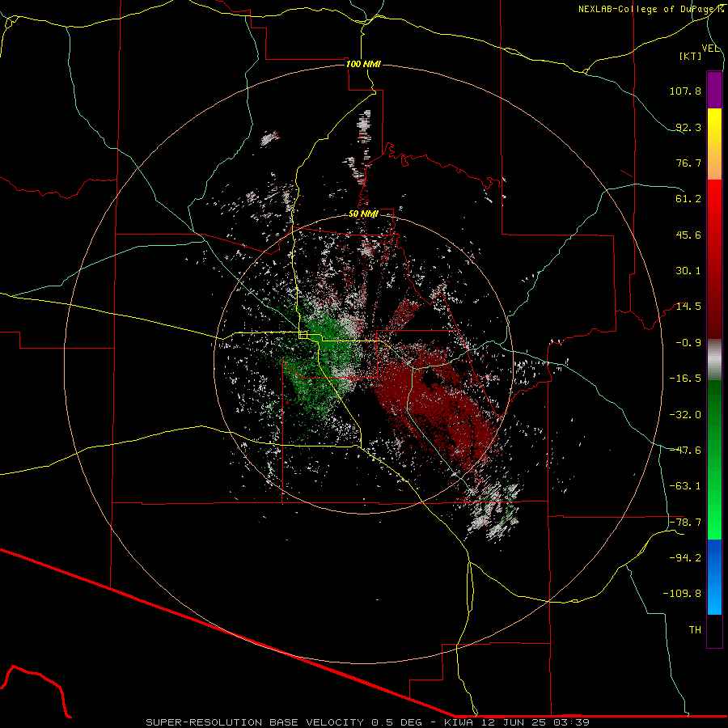Click the yellow color bar segment
The width and height of the screenshot is (728, 728).
pyautogui.click(x=714, y=144)
